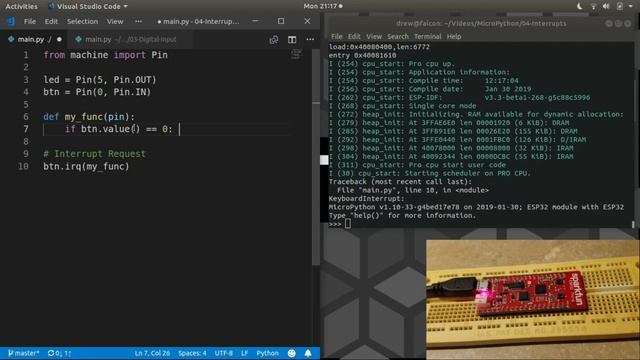Open the terminal File menu
This screenshot has width=640, height=360.
[336, 36]
